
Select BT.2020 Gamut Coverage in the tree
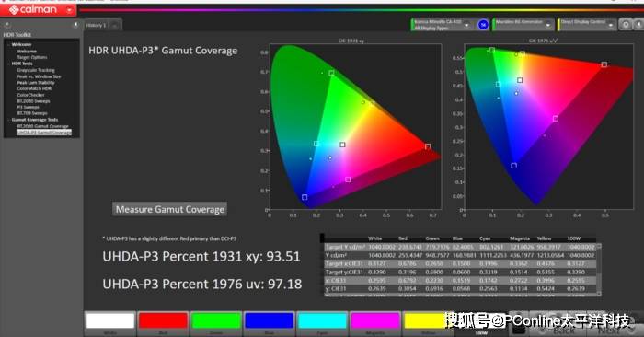42,126
